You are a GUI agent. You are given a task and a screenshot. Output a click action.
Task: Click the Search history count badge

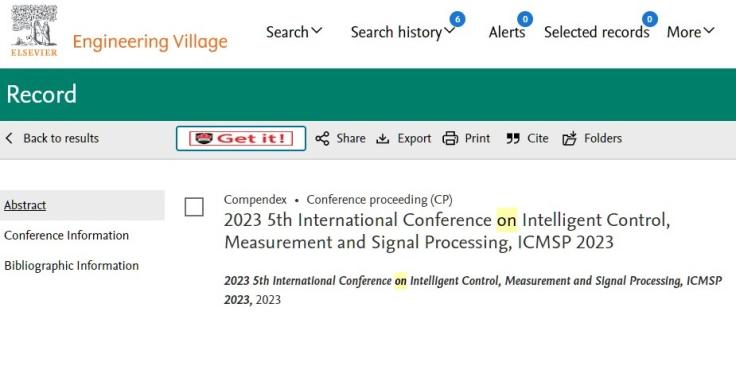tap(457, 19)
